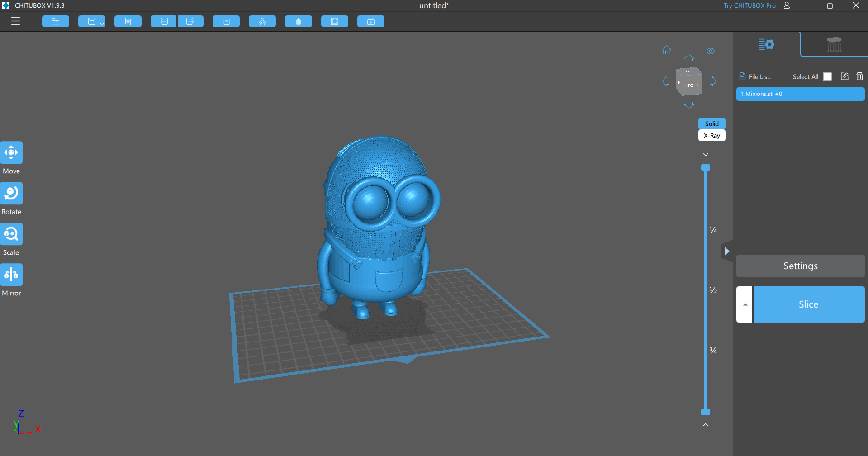Open the model repair tool
The height and width of the screenshot is (456, 868).
point(371,21)
